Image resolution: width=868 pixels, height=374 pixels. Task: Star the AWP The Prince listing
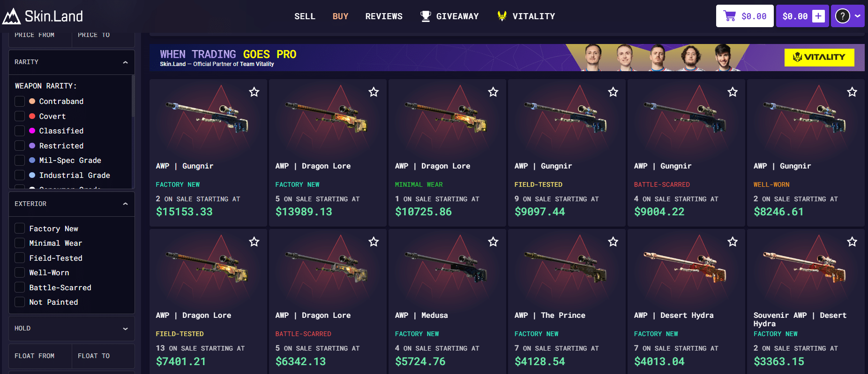613,242
